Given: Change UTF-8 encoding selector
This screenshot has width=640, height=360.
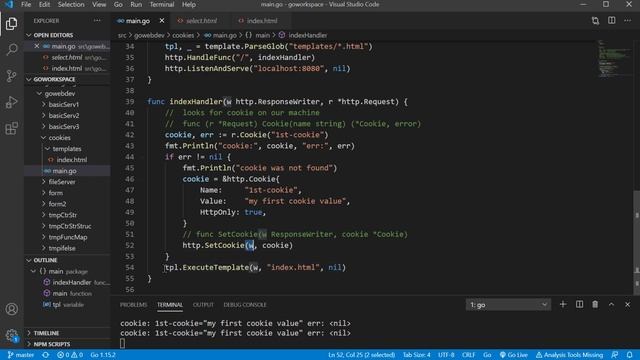Looking at the screenshot, I should click(446, 355).
